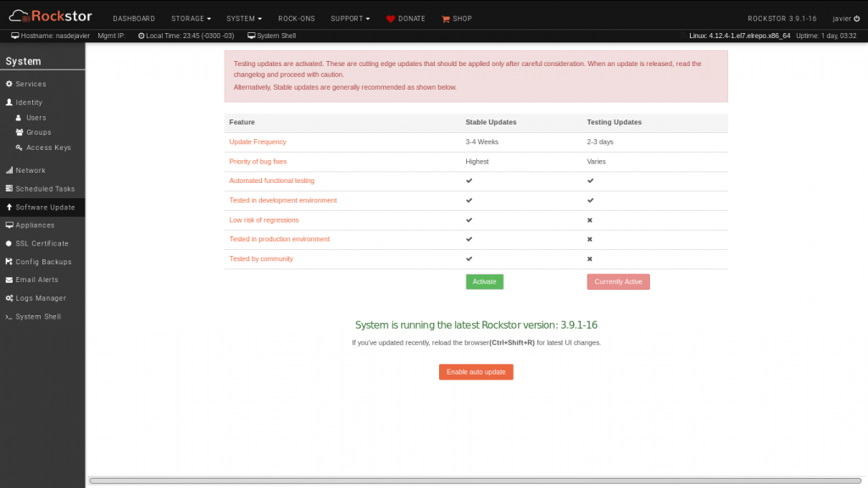Viewport: 868px width, 488px height.
Task: Open the System dropdown menu
Action: point(244,19)
